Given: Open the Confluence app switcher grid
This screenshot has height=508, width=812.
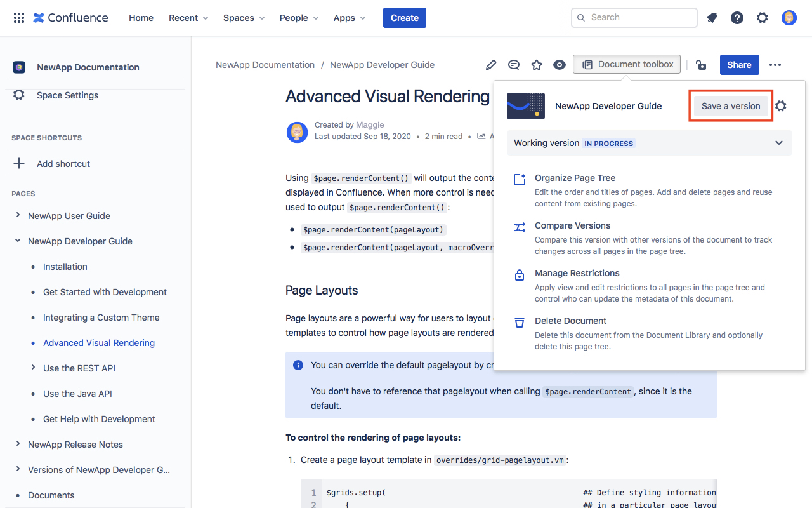Looking at the screenshot, I should pyautogui.click(x=18, y=17).
